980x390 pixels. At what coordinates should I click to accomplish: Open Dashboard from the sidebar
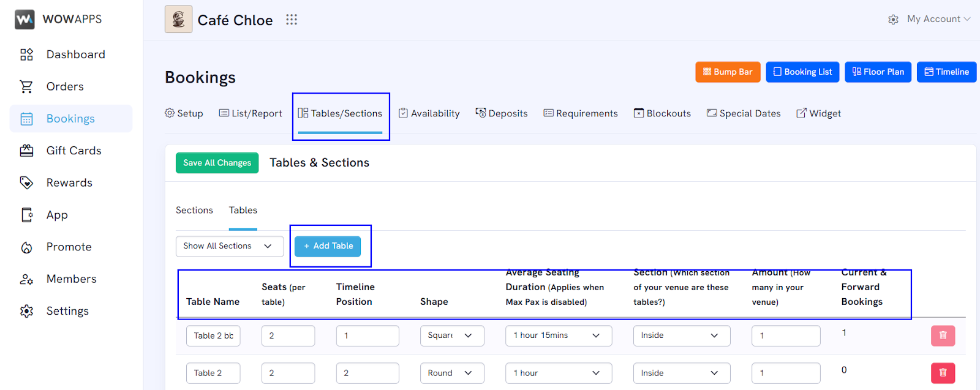click(x=76, y=54)
